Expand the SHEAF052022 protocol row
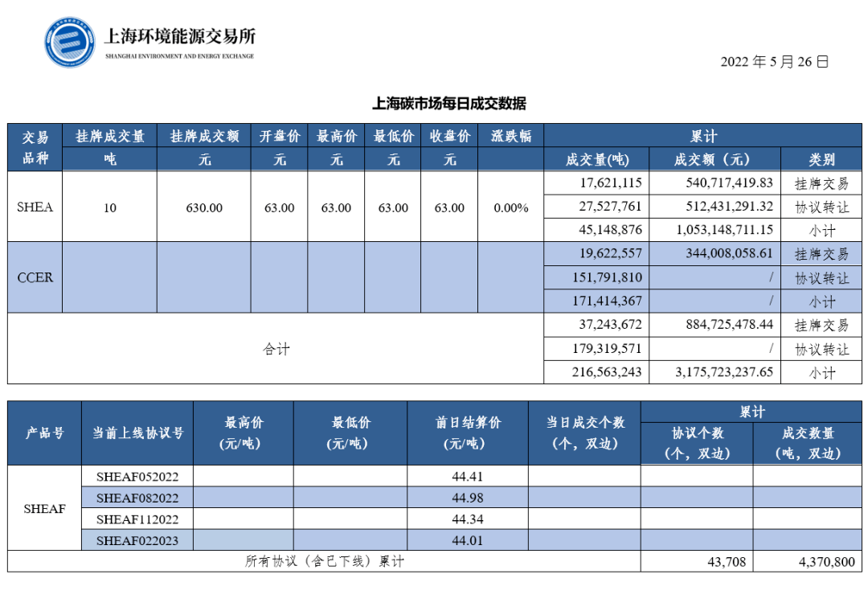Viewport: 868px width, 607px height. [137, 476]
